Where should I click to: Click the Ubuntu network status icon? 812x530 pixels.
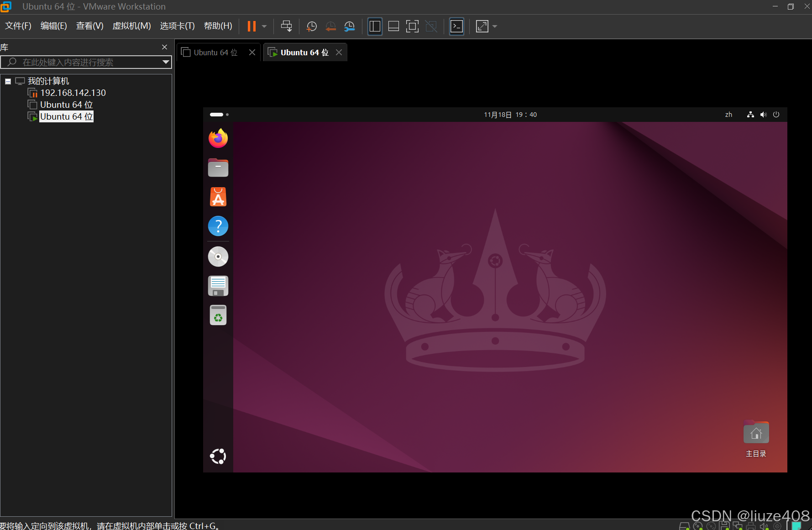[750, 115]
